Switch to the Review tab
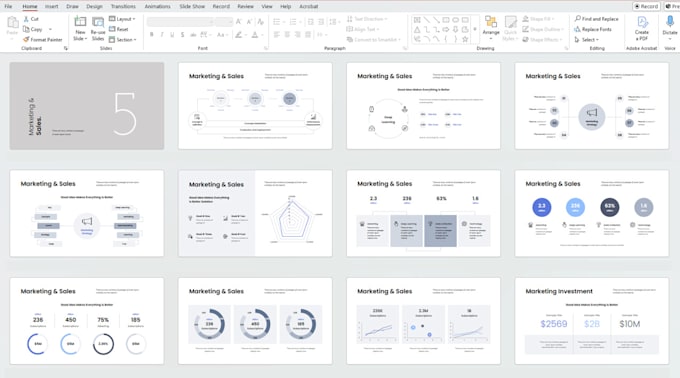The image size is (680, 378). (x=245, y=7)
